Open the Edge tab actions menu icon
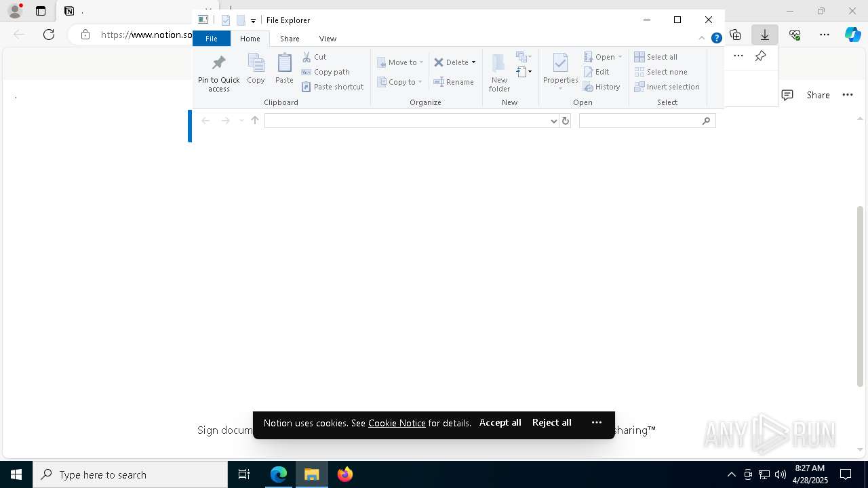This screenshot has width=868, height=488. point(41,11)
